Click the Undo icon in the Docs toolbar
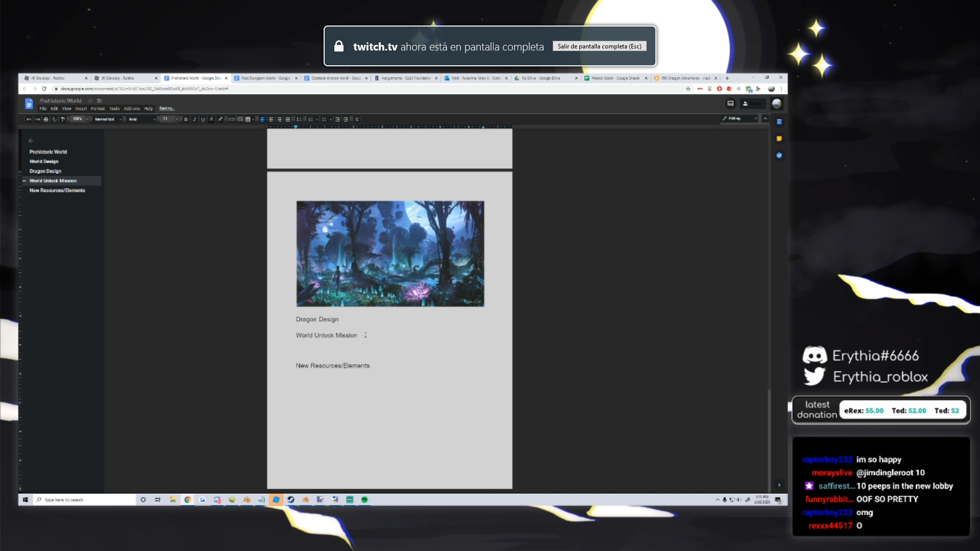The image size is (980, 551). pos(29,119)
